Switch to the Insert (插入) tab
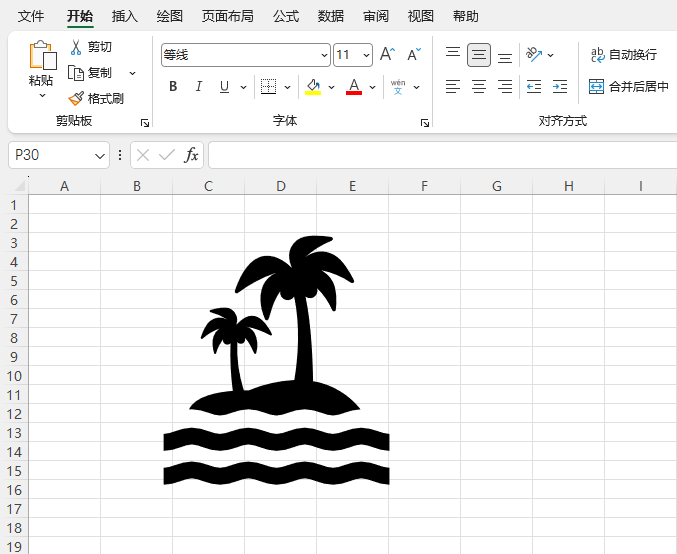Viewport: 677px width, 554px height. pos(125,16)
